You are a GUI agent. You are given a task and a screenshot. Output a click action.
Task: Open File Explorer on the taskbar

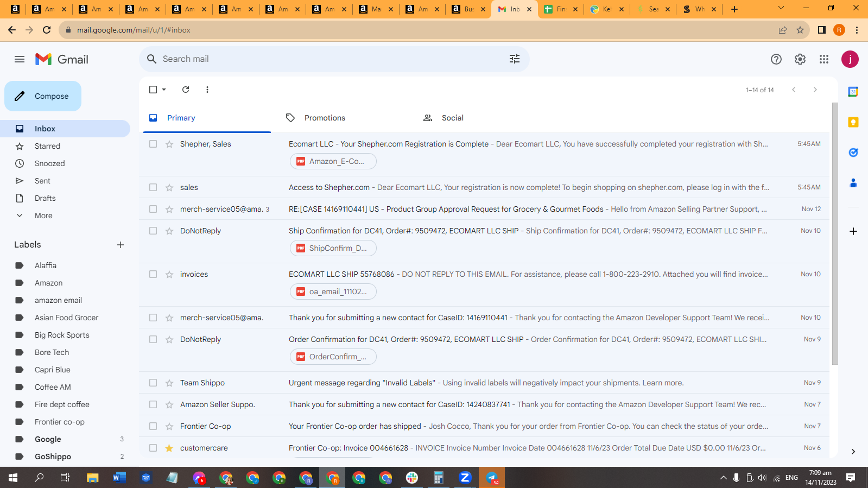[93, 478]
